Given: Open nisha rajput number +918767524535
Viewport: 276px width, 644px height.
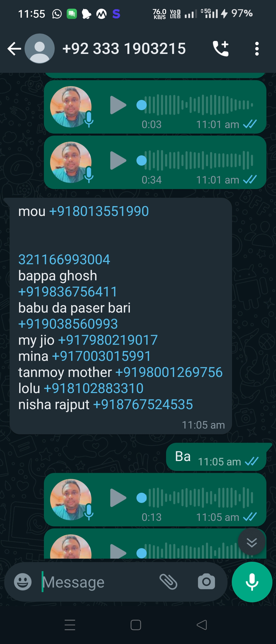Looking at the screenshot, I should pyautogui.click(x=143, y=405).
